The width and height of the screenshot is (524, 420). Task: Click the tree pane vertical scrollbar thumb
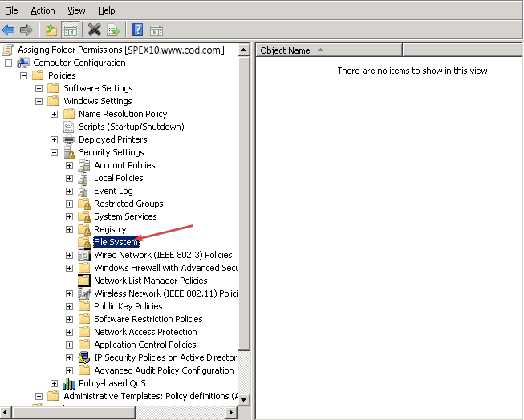tap(244, 203)
